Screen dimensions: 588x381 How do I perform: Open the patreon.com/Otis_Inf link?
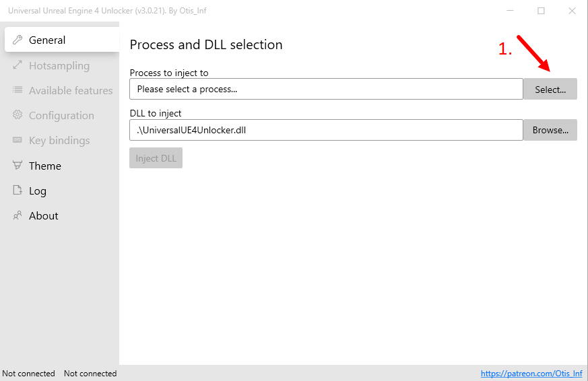(x=531, y=374)
